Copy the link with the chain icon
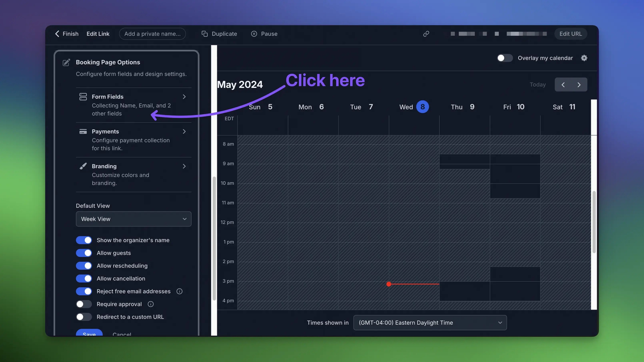 [x=426, y=34]
